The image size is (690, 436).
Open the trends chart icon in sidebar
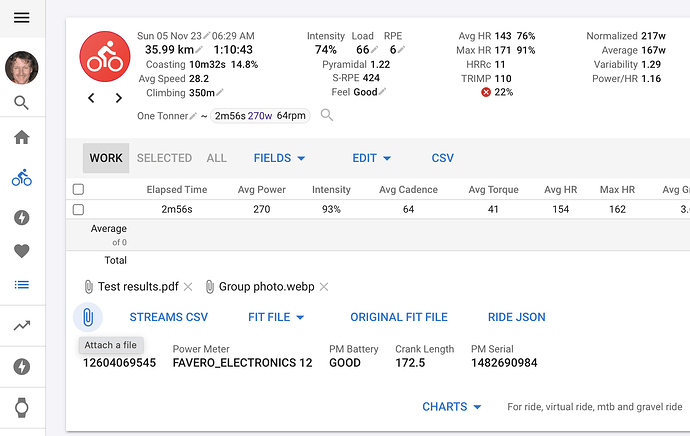pos(22,326)
